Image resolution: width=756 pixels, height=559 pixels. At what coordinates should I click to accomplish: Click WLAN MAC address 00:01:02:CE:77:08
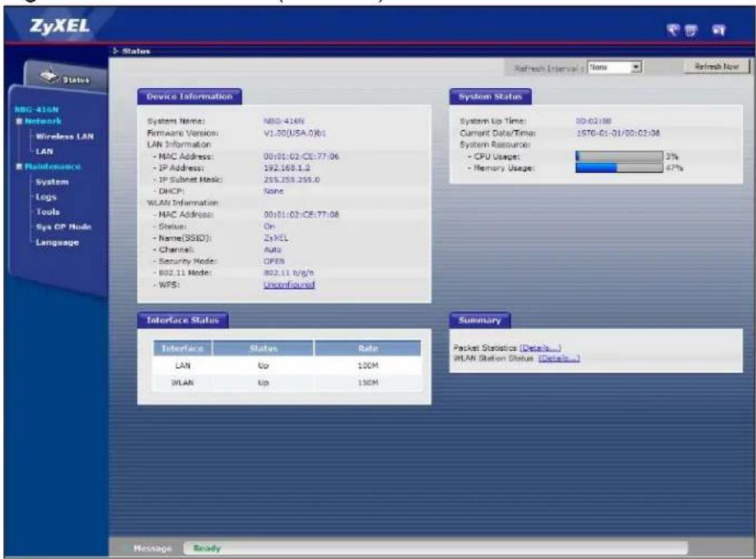click(301, 214)
